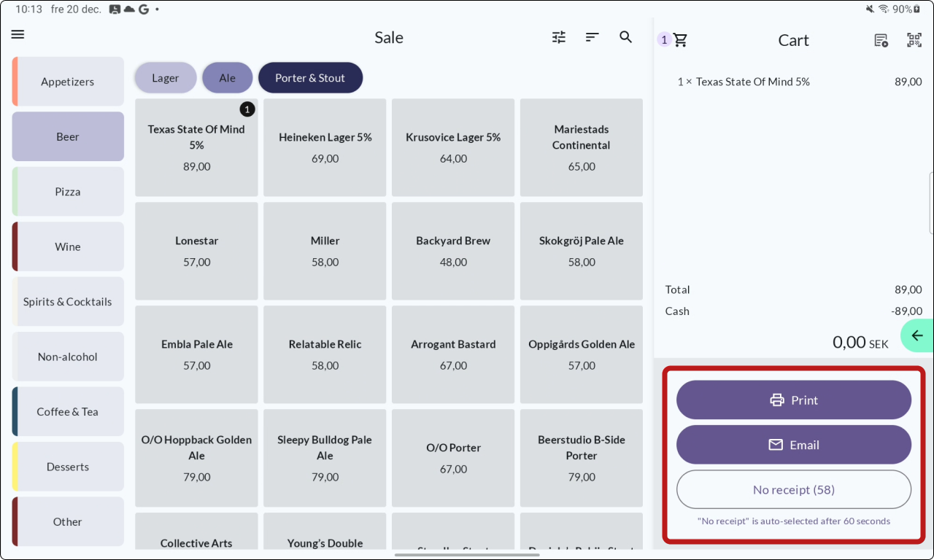
Task: Open the Appetizers category
Action: (68, 82)
